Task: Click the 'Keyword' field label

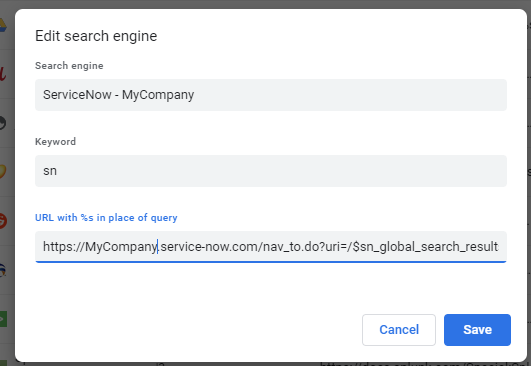Action: [x=55, y=142]
